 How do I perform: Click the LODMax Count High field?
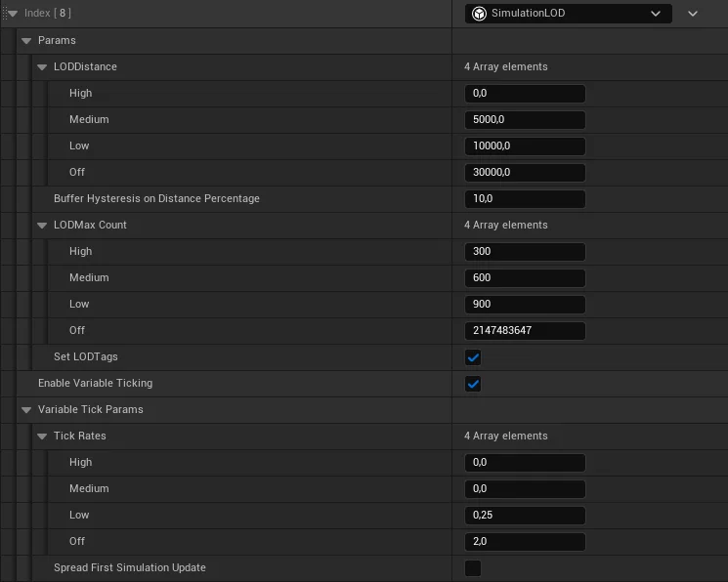525,252
